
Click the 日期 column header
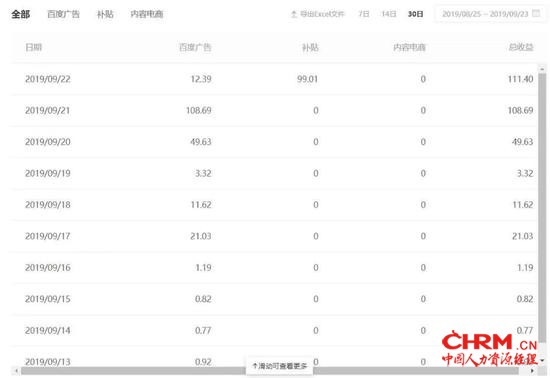point(34,47)
